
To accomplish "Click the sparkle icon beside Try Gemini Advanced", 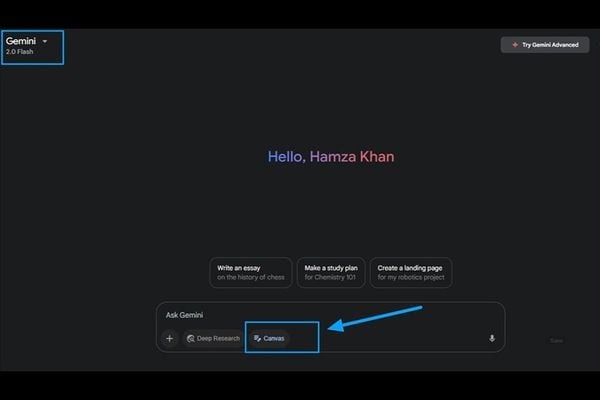I will [514, 45].
